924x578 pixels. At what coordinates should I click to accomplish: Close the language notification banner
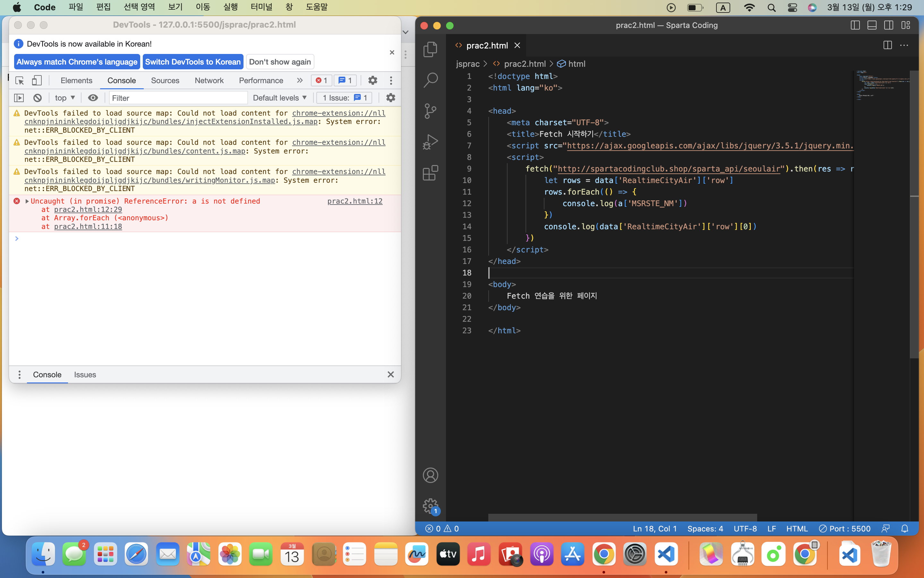point(392,52)
